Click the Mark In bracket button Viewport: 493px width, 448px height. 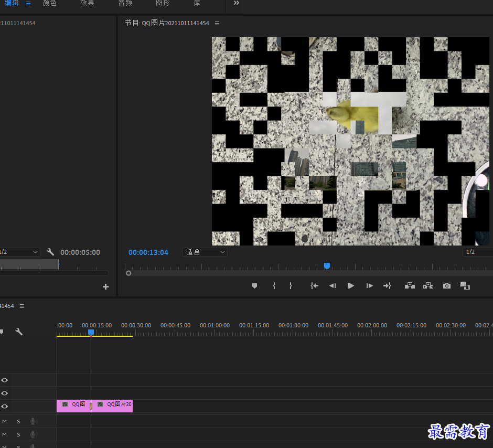coord(274,286)
